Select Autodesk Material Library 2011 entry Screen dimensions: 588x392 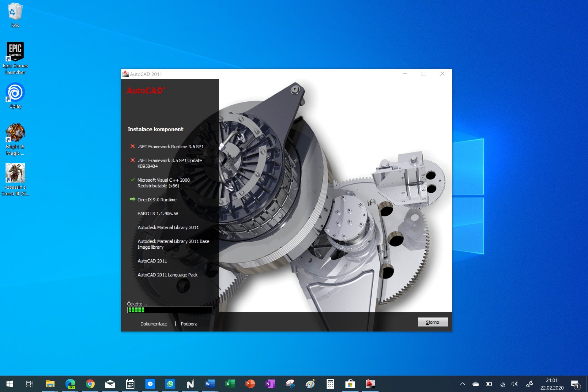pyautogui.click(x=168, y=228)
